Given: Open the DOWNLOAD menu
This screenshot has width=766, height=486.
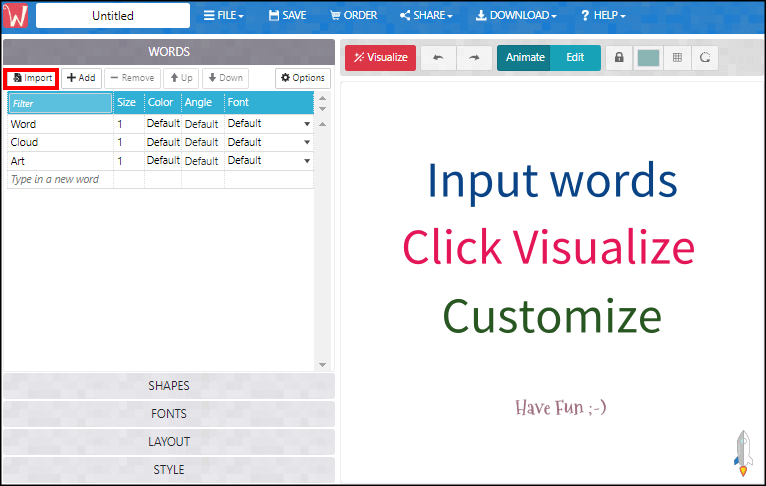Looking at the screenshot, I should coord(516,16).
